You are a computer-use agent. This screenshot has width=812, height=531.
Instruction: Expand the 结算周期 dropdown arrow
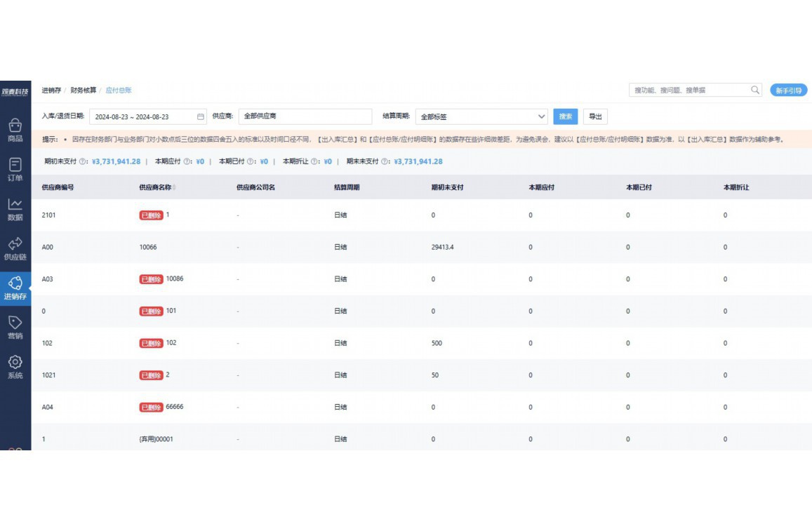click(541, 116)
